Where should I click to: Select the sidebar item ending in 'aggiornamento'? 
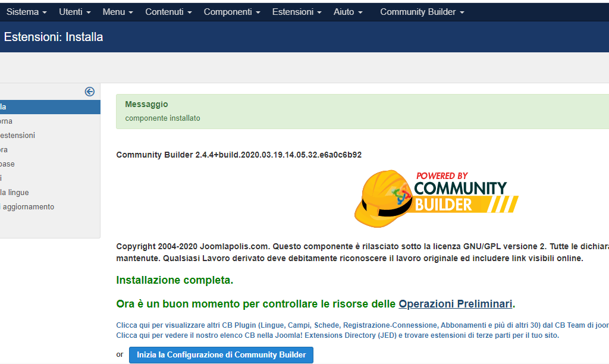pos(50,206)
